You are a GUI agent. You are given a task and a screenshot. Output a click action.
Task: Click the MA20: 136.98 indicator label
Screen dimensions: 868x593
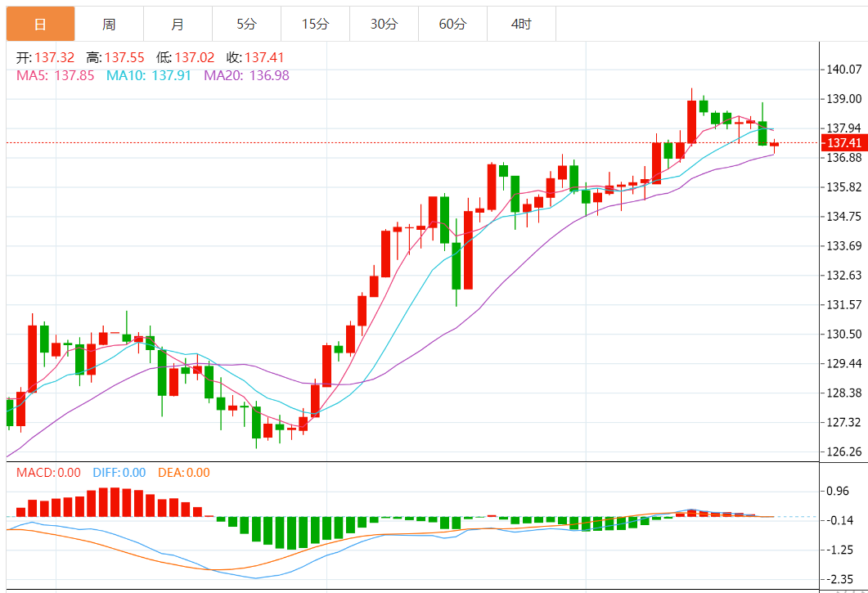tap(246, 75)
